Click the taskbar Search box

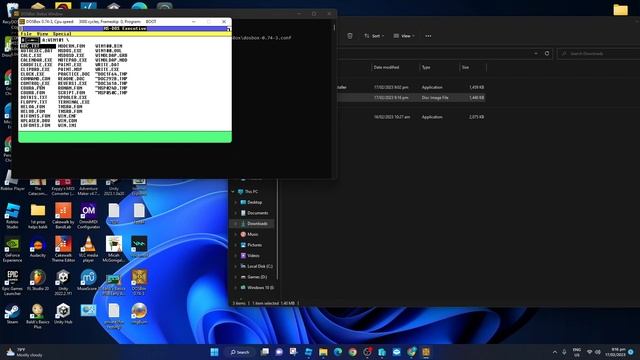pyautogui.click(x=240, y=352)
